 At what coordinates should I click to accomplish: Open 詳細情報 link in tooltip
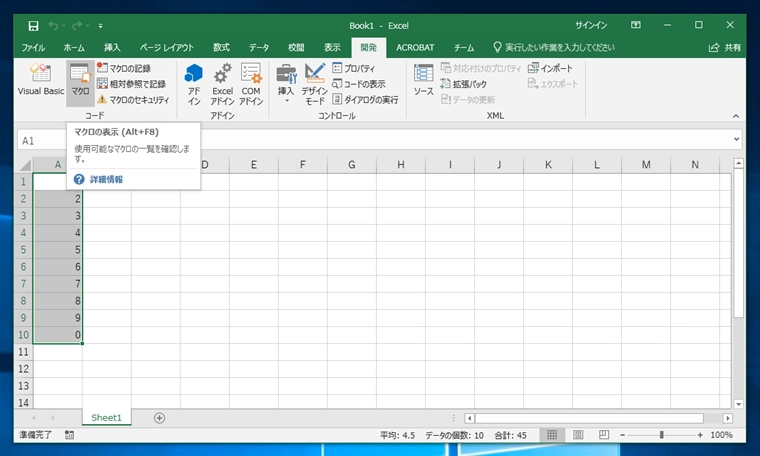pyautogui.click(x=106, y=179)
